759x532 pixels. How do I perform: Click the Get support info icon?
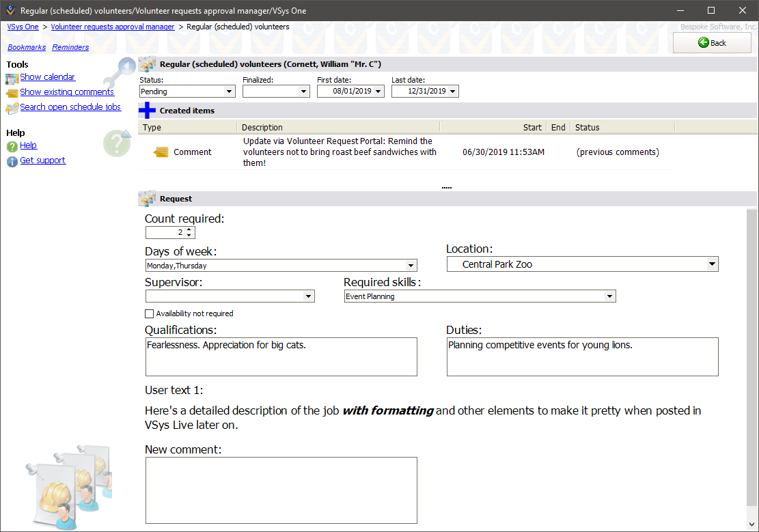coord(12,161)
